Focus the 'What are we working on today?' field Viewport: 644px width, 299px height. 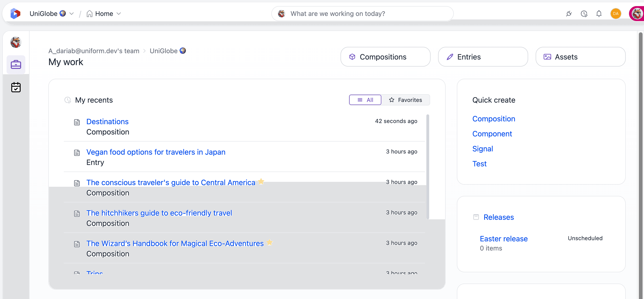coord(362,14)
